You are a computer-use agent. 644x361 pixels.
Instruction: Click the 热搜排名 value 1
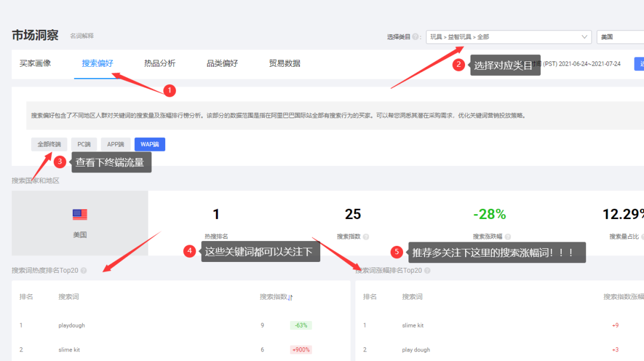216,214
